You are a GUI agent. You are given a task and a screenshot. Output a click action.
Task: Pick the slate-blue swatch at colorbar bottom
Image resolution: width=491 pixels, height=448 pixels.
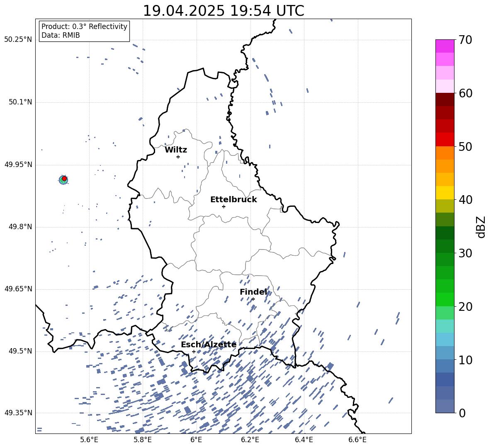(x=445, y=406)
